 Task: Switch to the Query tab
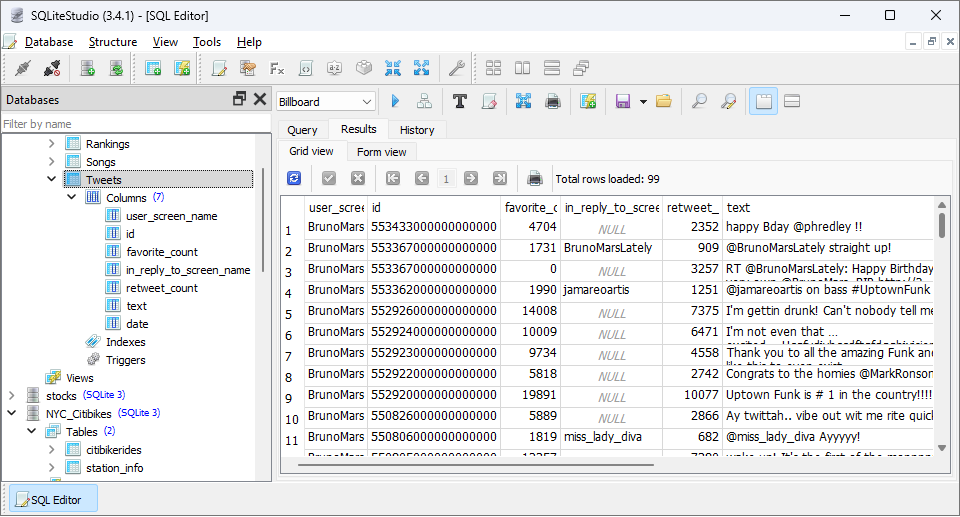(x=302, y=130)
